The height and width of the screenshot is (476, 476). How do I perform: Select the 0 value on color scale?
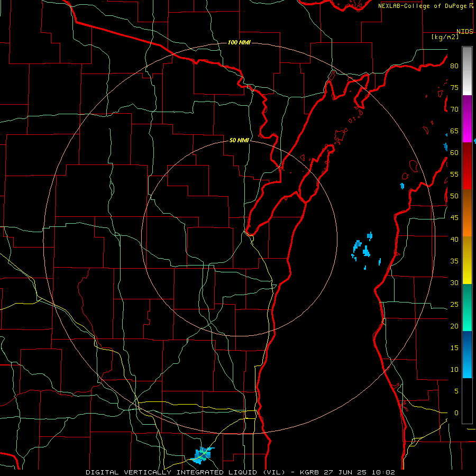pyautogui.click(x=456, y=413)
